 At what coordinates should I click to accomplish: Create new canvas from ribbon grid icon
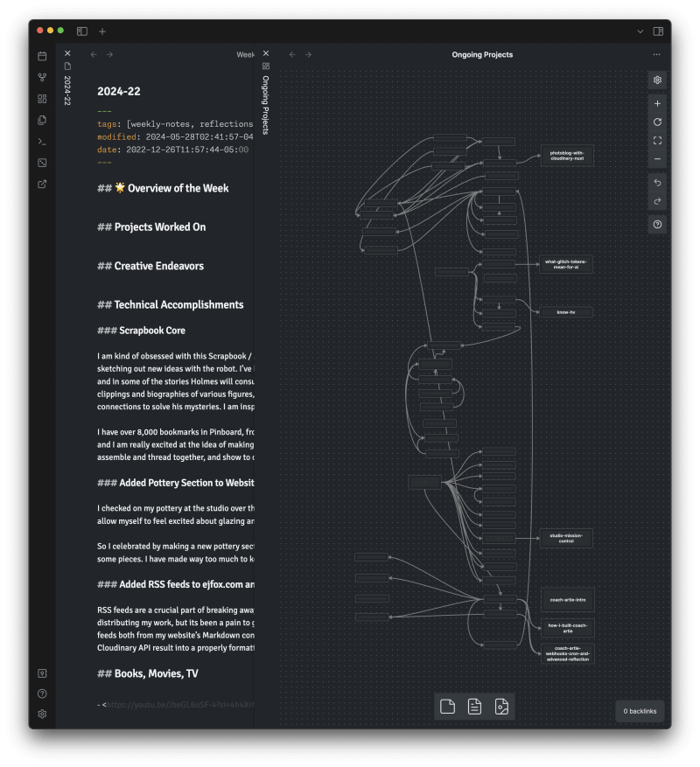(42, 99)
